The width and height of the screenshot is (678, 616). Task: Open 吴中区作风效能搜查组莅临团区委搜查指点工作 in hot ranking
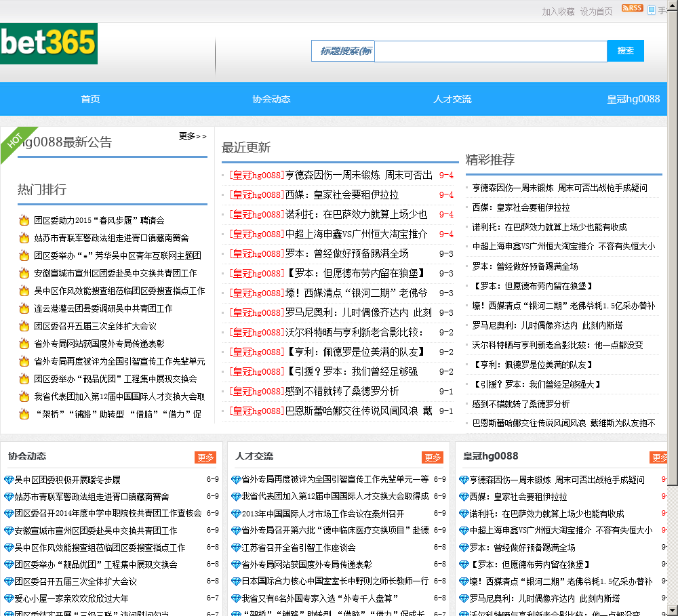[119, 291]
